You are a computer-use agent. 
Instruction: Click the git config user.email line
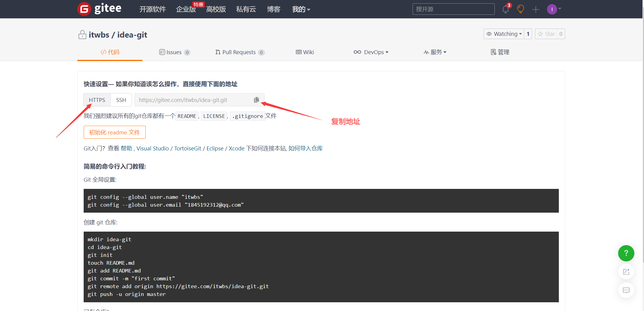(x=166, y=205)
